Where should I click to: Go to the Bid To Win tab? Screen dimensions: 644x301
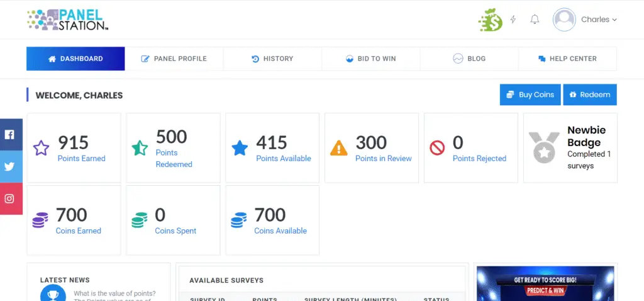370,59
